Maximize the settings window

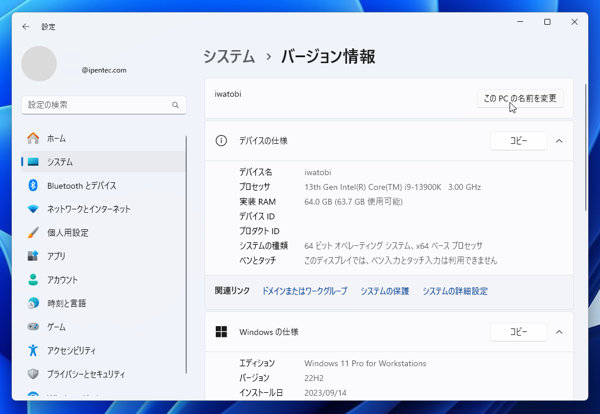pyautogui.click(x=547, y=22)
